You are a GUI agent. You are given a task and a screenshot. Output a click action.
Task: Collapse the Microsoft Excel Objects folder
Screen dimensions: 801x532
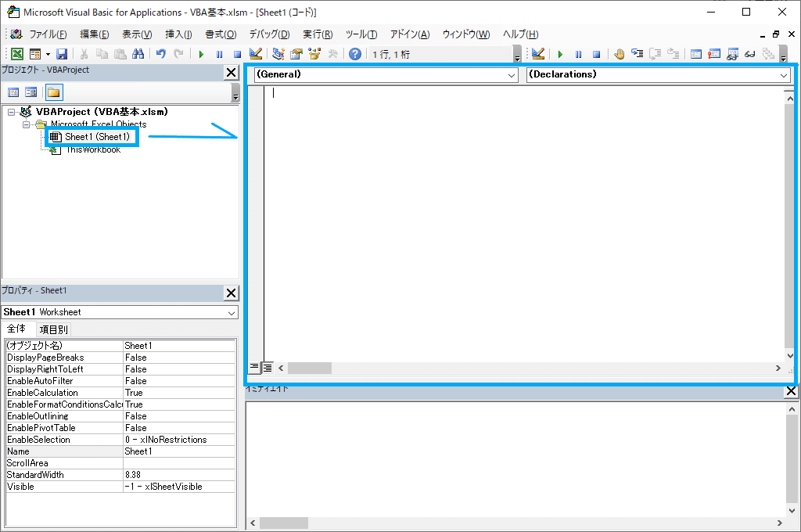pyautogui.click(x=26, y=124)
